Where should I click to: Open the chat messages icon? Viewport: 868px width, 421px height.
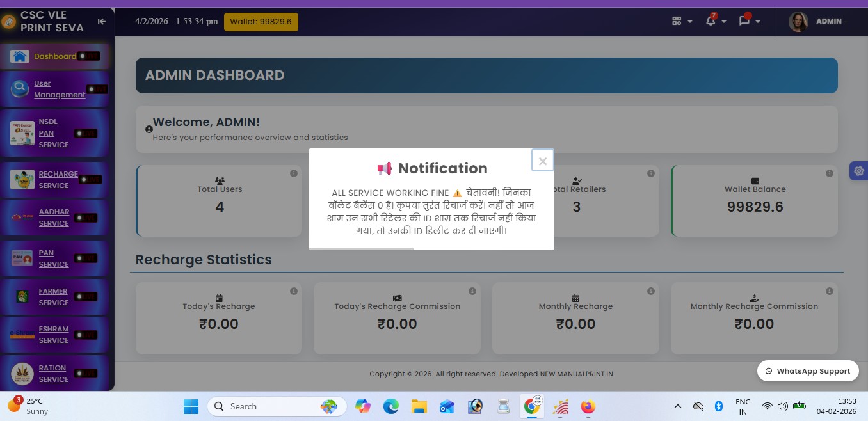[x=744, y=21]
